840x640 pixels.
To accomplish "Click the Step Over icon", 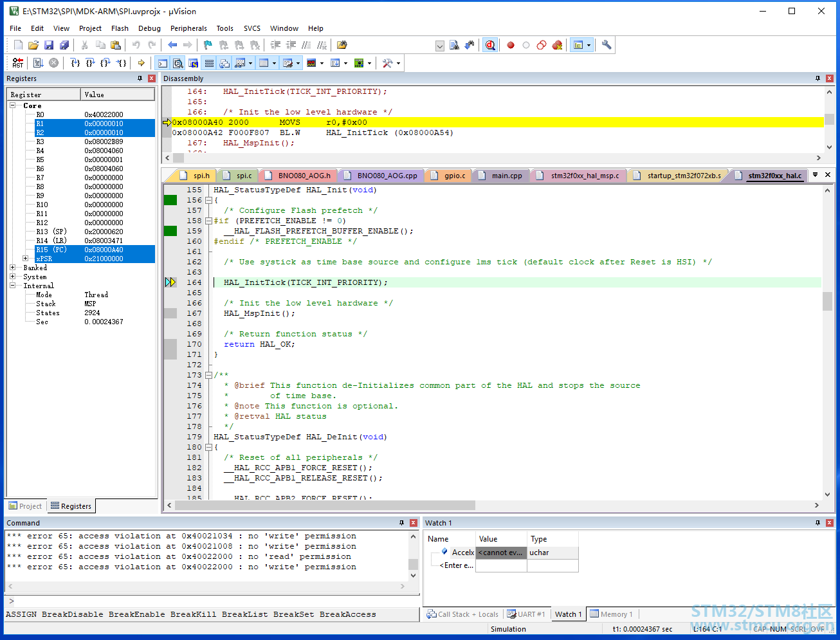I will tap(90, 63).
